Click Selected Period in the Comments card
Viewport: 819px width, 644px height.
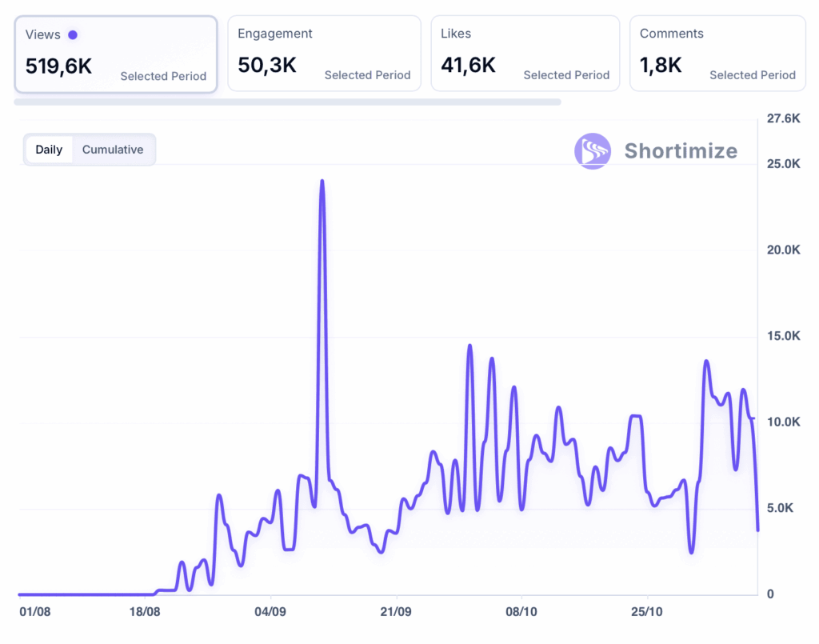pos(753,75)
